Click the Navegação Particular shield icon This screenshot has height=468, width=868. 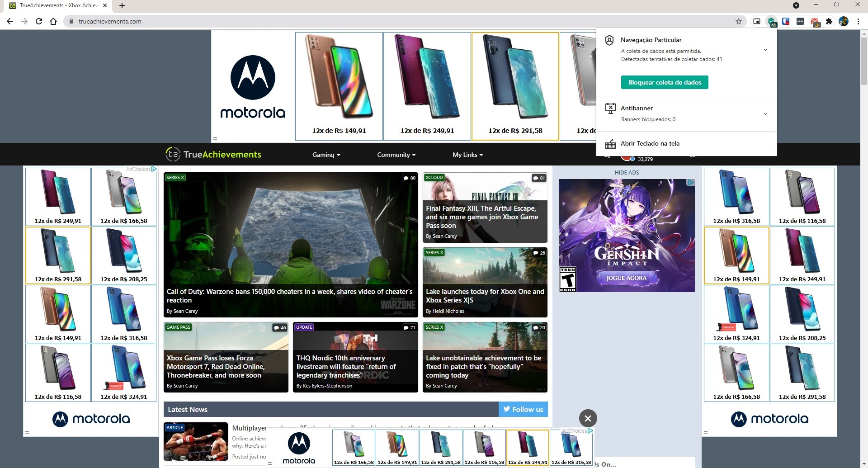tap(609, 40)
